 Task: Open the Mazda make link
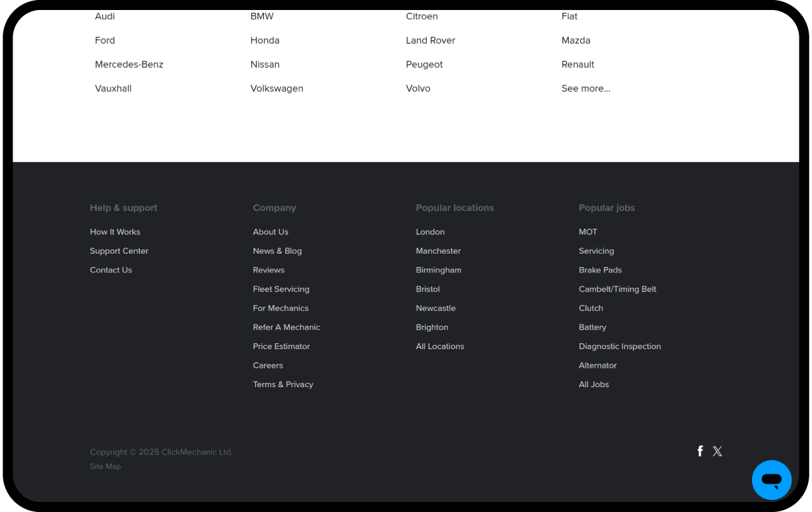[576, 40]
